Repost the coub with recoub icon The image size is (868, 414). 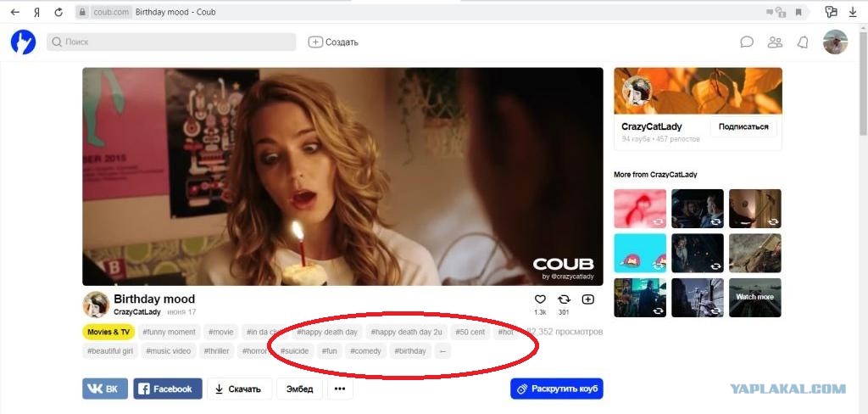pos(564,299)
